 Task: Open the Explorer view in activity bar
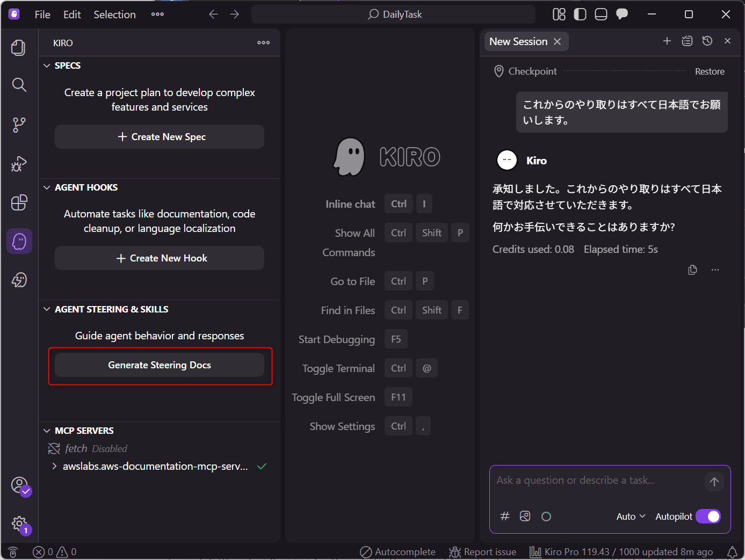click(19, 48)
